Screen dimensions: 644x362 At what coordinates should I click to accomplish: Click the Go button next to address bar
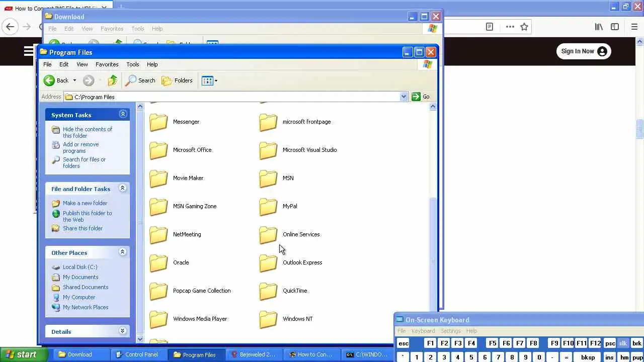pos(421,97)
